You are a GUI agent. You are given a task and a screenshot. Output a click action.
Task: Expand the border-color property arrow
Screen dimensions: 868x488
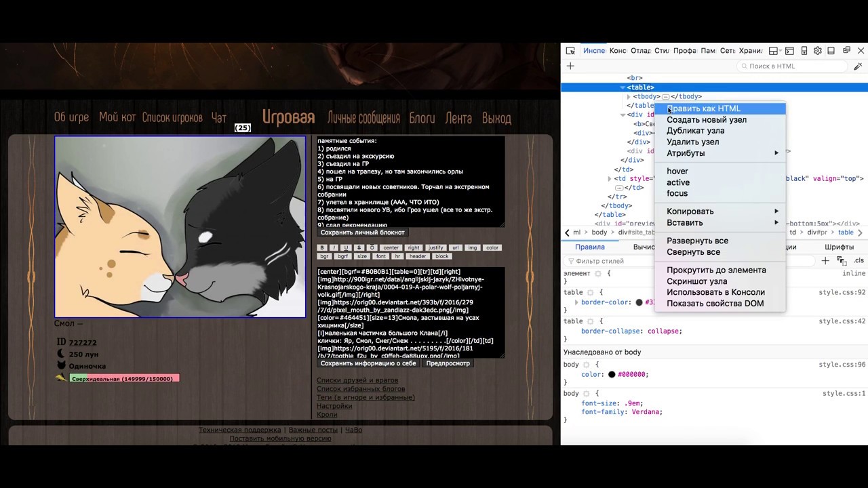point(576,302)
